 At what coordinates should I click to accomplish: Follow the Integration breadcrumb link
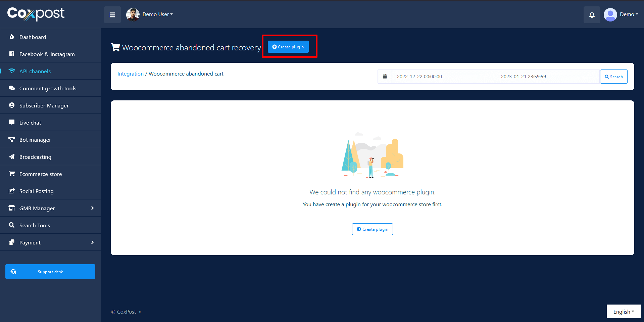[x=131, y=74]
